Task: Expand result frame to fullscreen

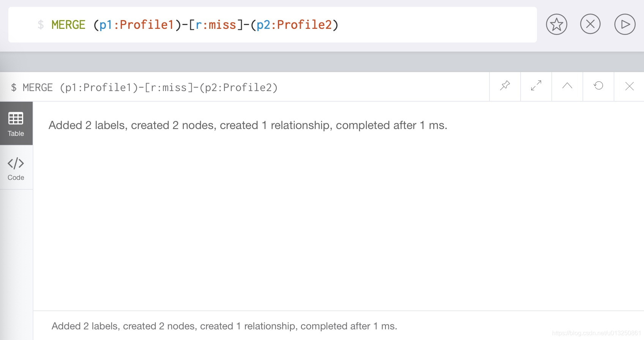Action: 536,86
